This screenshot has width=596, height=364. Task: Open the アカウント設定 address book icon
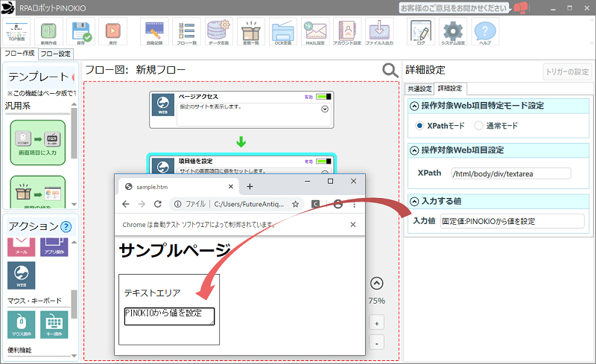coord(347,32)
